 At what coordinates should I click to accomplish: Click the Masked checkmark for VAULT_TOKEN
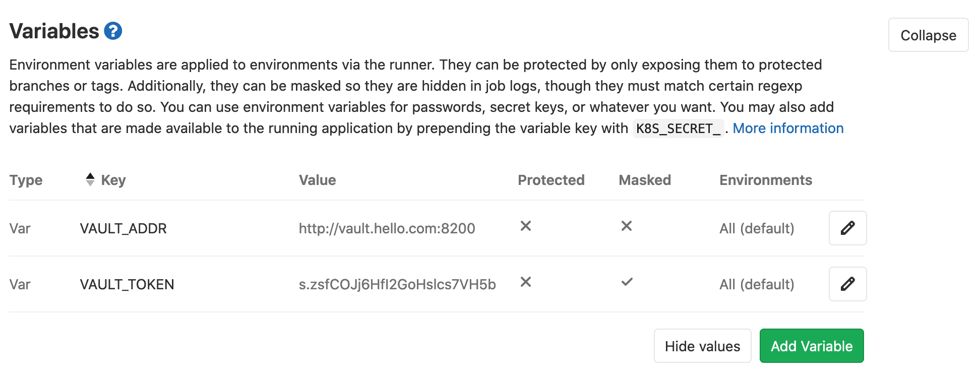627,283
